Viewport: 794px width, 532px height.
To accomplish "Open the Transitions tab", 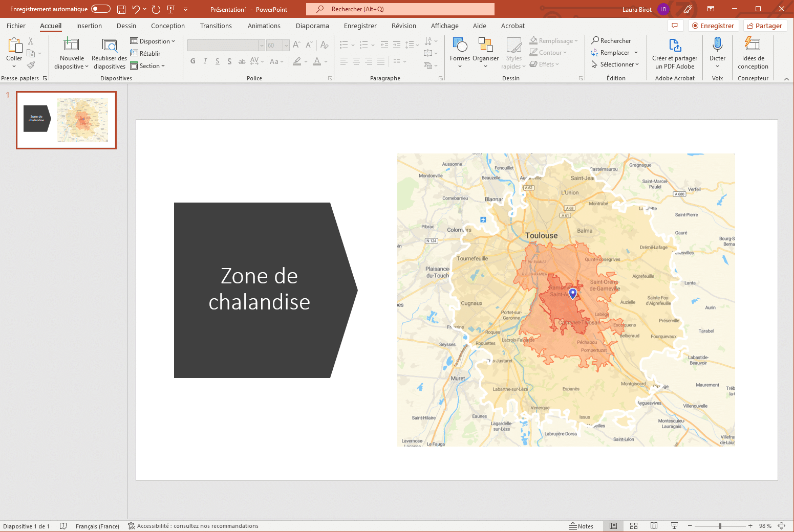I will (x=216, y=26).
